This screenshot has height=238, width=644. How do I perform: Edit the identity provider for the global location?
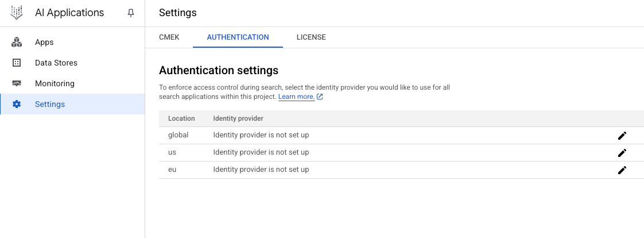(x=622, y=136)
